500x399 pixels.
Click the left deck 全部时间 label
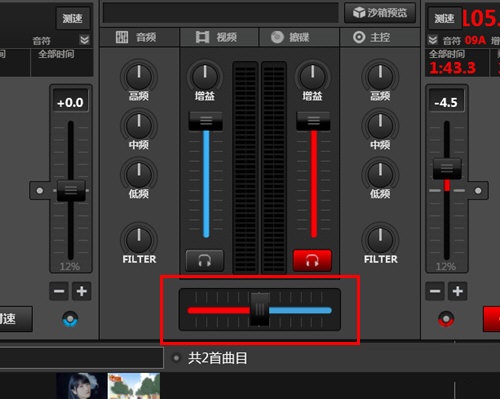pyautogui.click(x=56, y=54)
